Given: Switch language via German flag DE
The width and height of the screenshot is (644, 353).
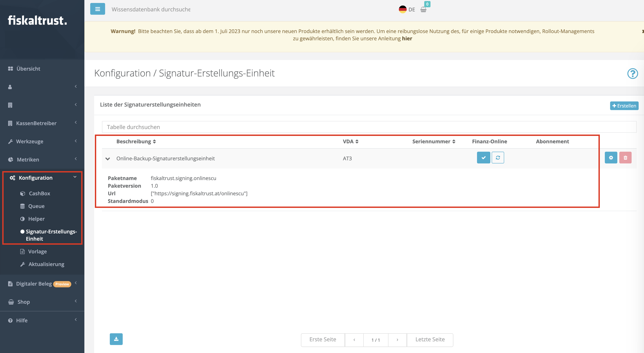Looking at the screenshot, I should [x=407, y=9].
